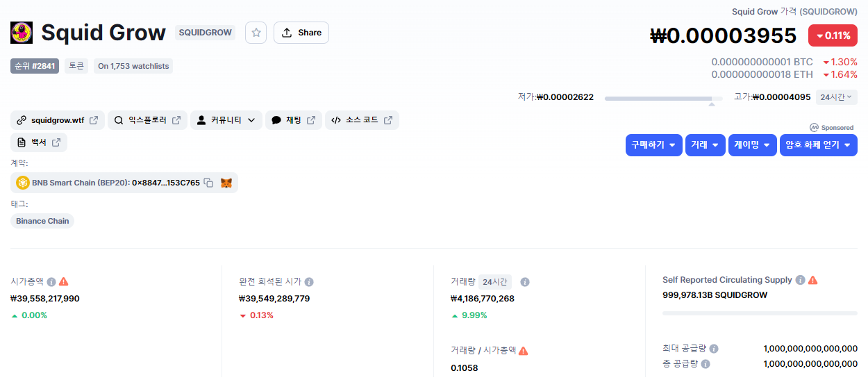
Task: Open the squidgrow.wtf website link
Action: [58, 120]
